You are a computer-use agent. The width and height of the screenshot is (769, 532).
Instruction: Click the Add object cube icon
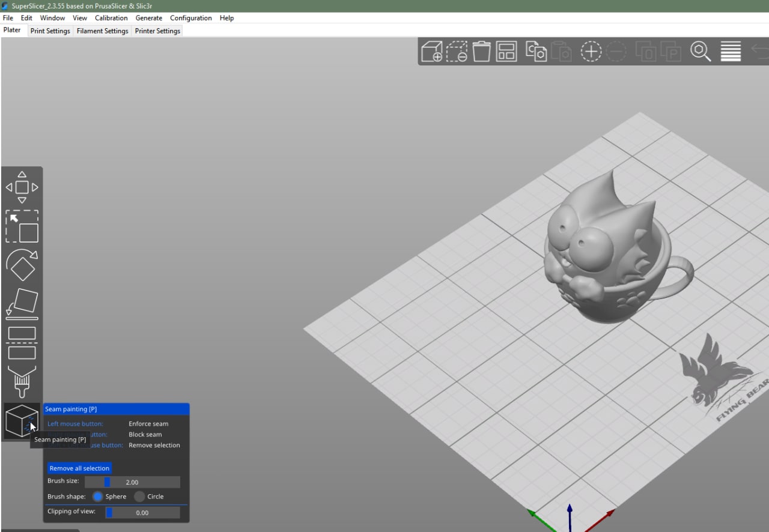point(432,52)
